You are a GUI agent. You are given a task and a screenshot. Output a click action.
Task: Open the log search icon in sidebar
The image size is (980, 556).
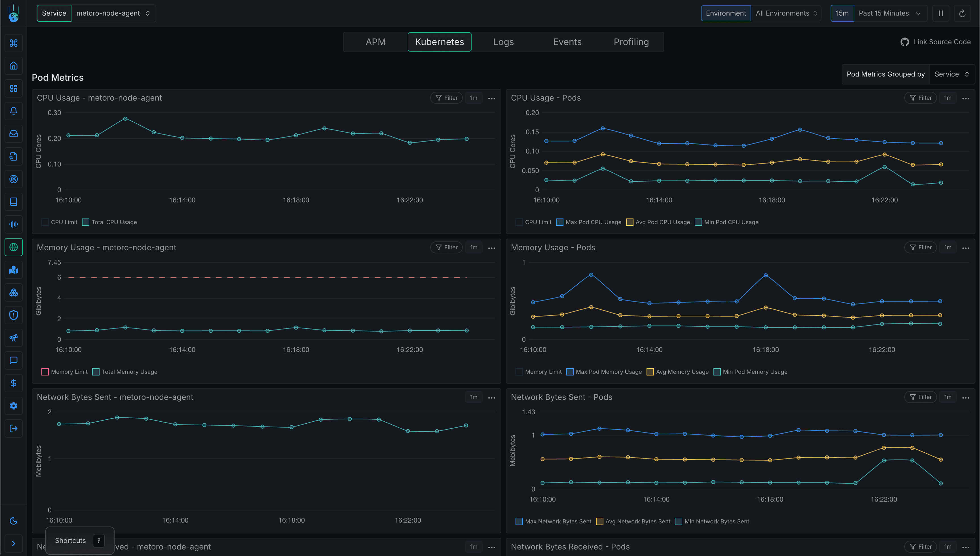13,156
